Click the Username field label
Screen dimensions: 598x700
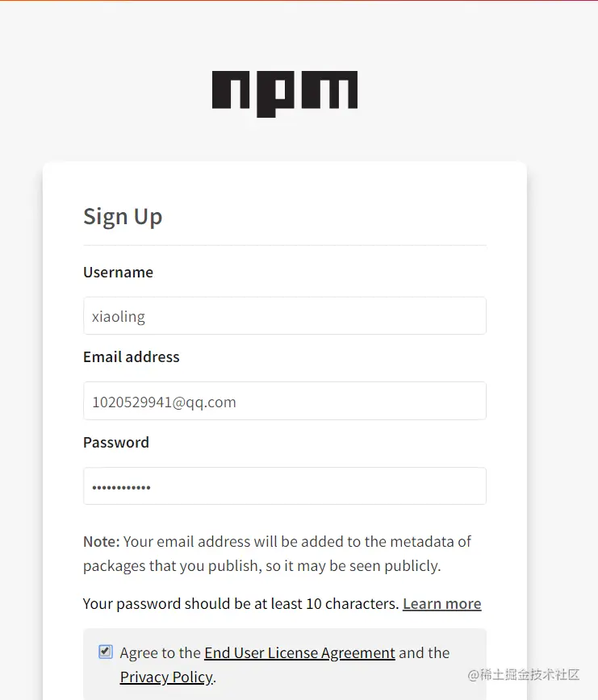(118, 273)
